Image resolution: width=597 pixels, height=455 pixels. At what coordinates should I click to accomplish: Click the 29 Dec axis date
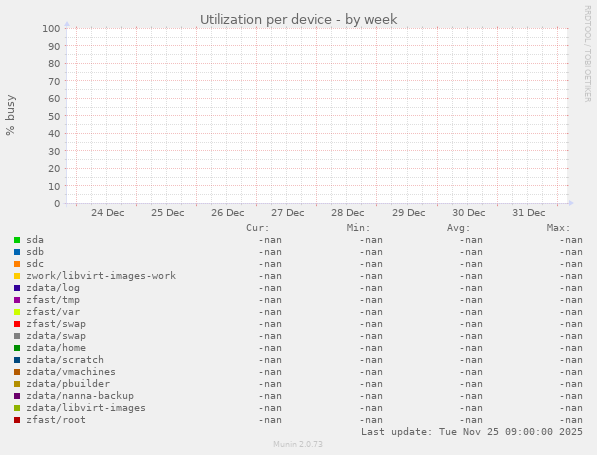click(x=409, y=213)
